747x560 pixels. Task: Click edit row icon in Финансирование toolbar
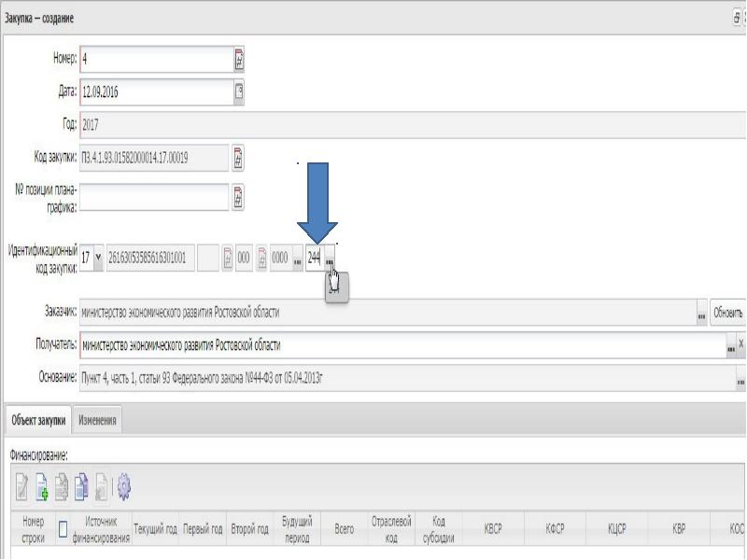(21, 486)
